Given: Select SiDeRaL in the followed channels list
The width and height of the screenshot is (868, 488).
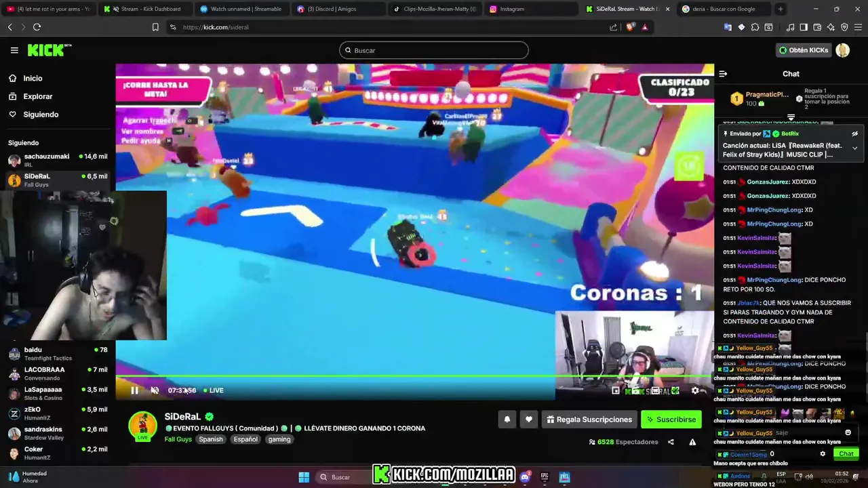Looking at the screenshot, I should click(x=57, y=180).
